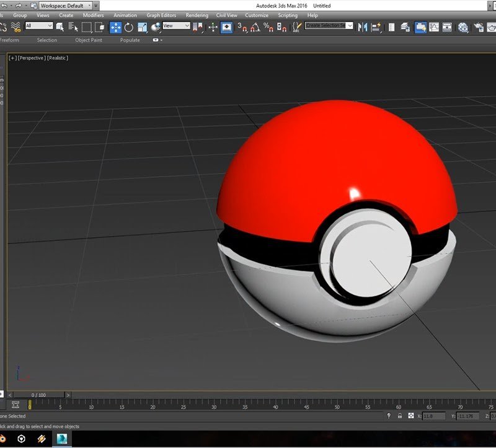Screen dimensions: 496x448
Task: Toggle the selection lock icon in status bar
Action: pos(400,416)
